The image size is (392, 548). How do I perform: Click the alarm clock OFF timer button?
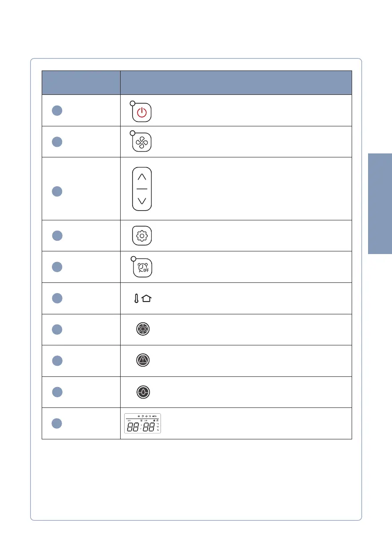click(x=142, y=267)
